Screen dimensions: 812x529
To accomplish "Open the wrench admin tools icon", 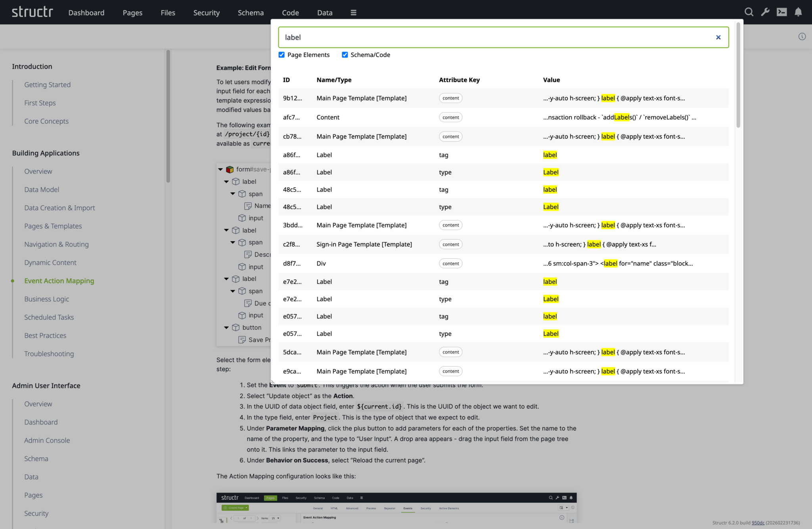I will [x=765, y=12].
